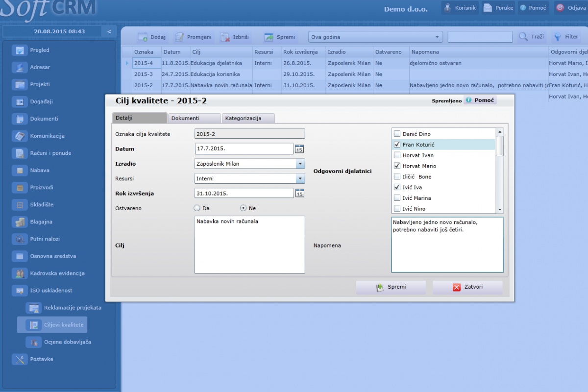
Task: Click the search text field in toolbar
Action: [480, 37]
